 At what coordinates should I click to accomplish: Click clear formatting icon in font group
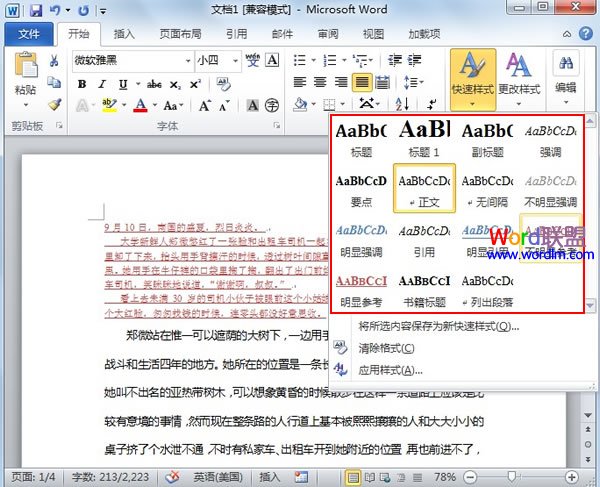click(223, 84)
